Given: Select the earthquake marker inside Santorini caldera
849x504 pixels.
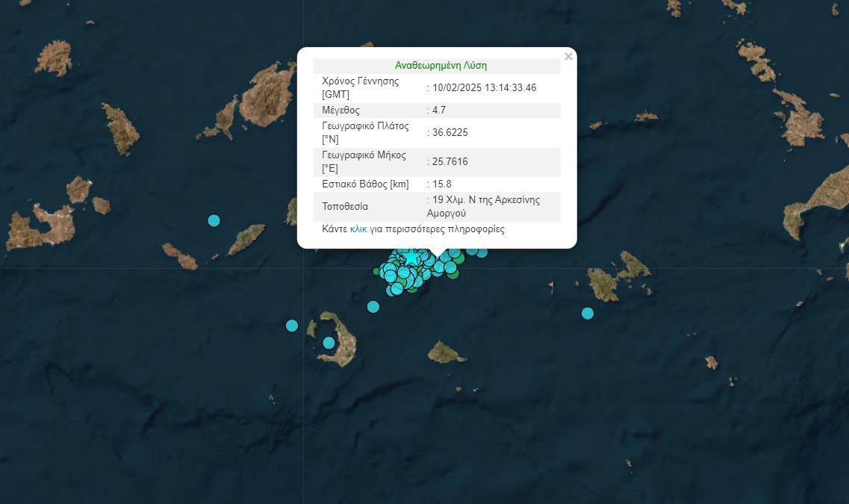Looking at the screenshot, I should [x=329, y=343].
